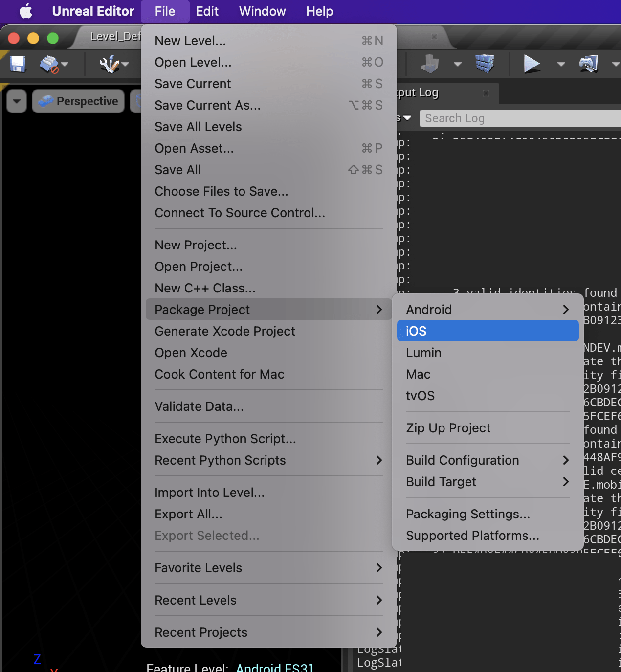The width and height of the screenshot is (621, 672).
Task: Open the Edit menu
Action: (207, 11)
